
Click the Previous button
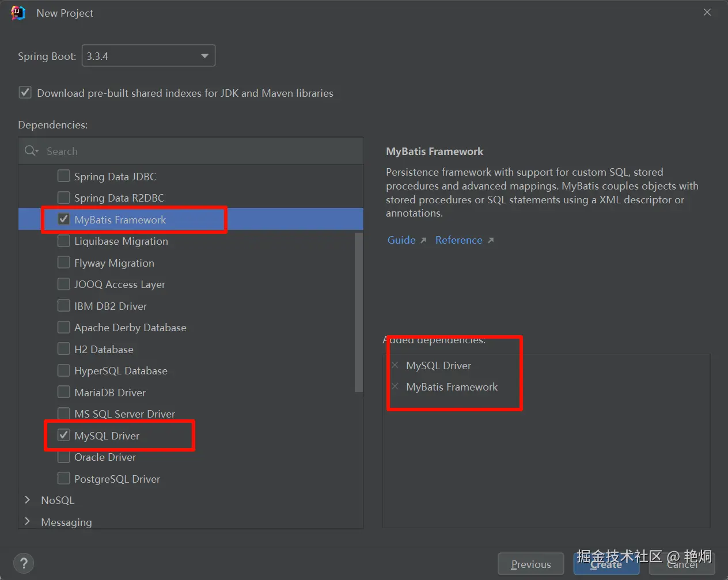[530, 564]
